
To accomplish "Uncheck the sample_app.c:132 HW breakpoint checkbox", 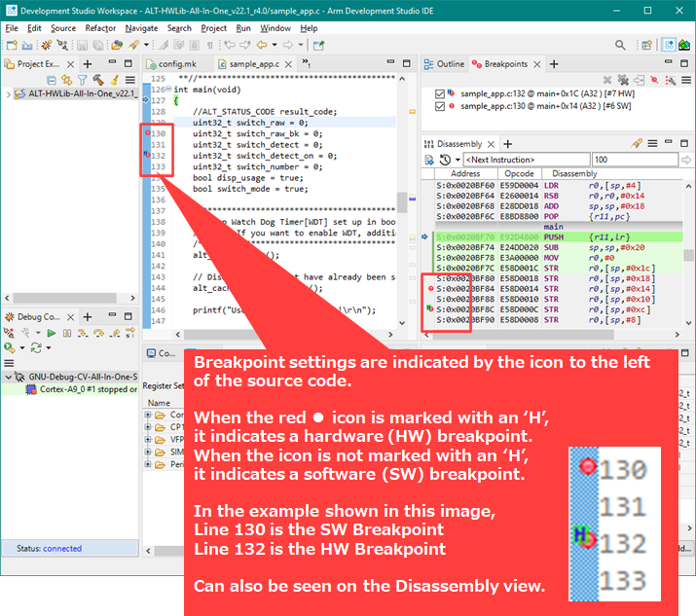I will pos(441,93).
